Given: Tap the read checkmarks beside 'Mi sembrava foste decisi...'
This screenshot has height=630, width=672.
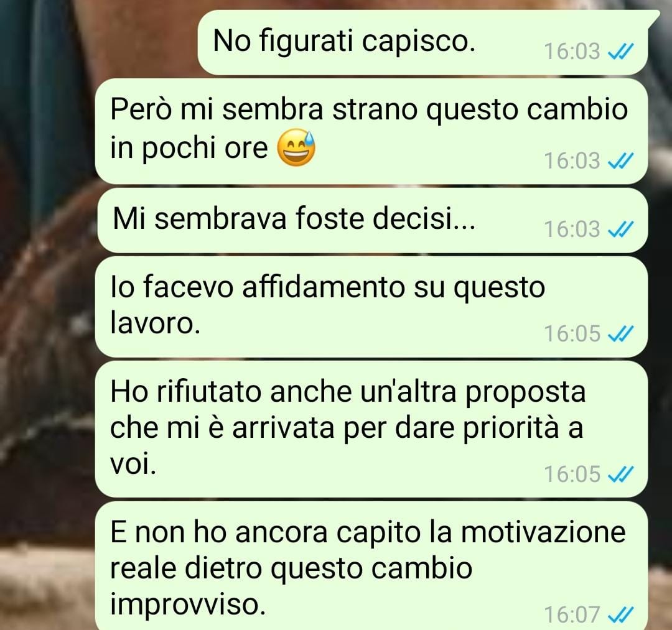Looking at the screenshot, I should pos(621,229).
